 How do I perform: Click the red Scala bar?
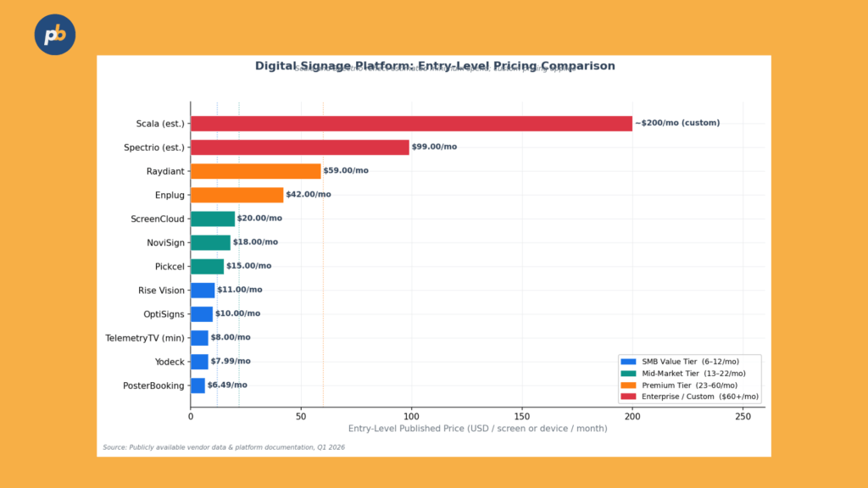(411, 124)
